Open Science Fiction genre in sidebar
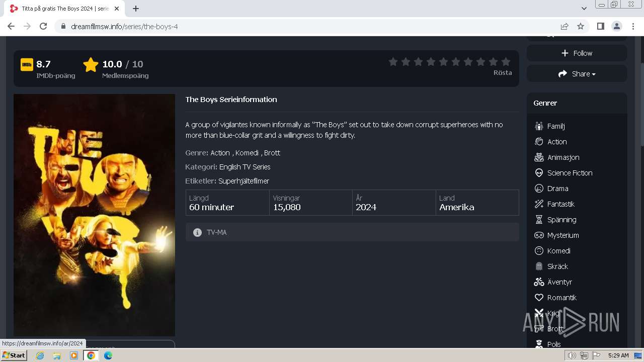644x362 pixels. tap(570, 173)
